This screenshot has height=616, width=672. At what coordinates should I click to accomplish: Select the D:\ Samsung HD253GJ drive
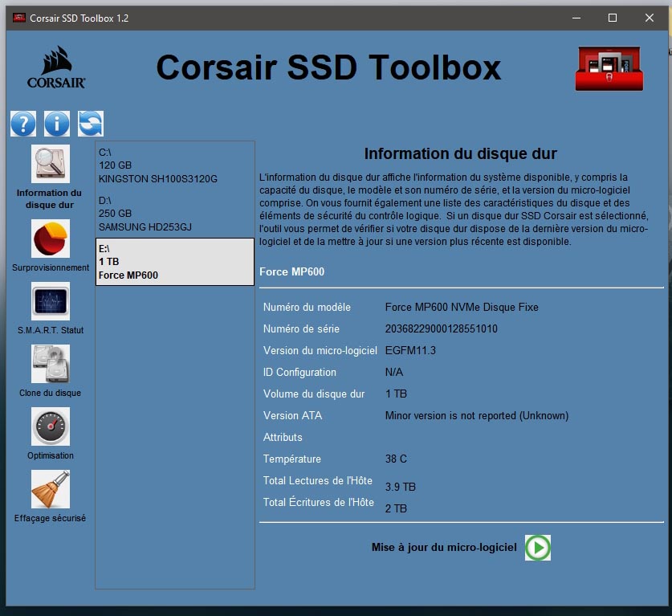(175, 214)
